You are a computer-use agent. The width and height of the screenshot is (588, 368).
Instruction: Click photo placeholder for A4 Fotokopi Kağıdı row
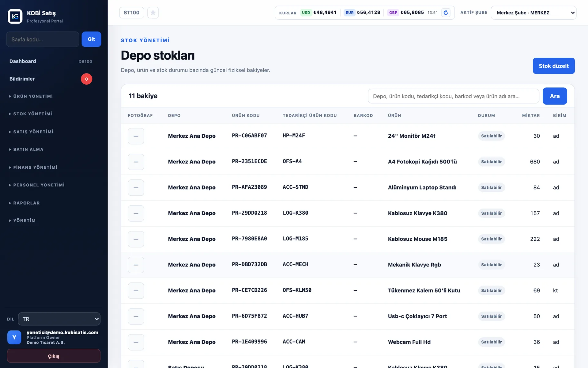pyautogui.click(x=136, y=162)
